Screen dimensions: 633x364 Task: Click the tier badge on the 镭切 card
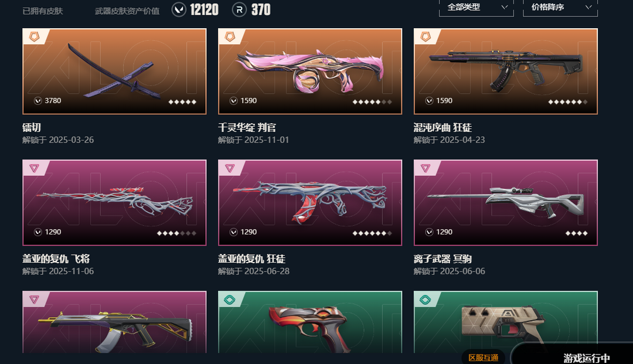35,37
